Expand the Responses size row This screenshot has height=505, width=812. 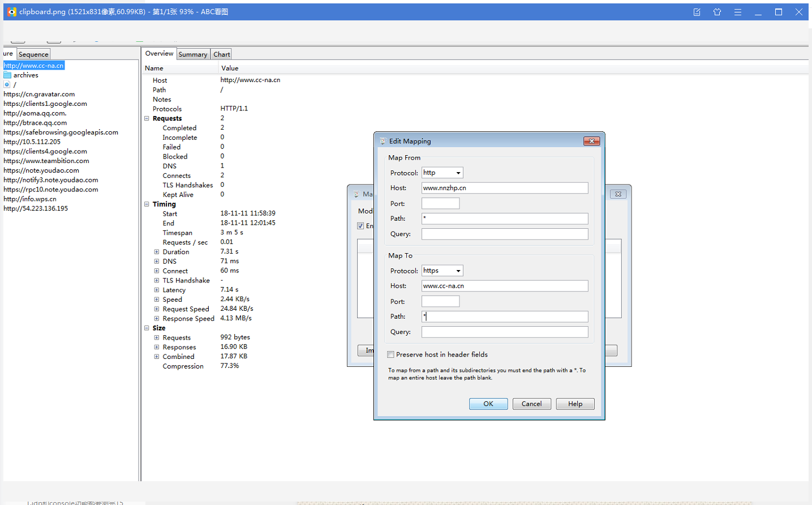157,347
